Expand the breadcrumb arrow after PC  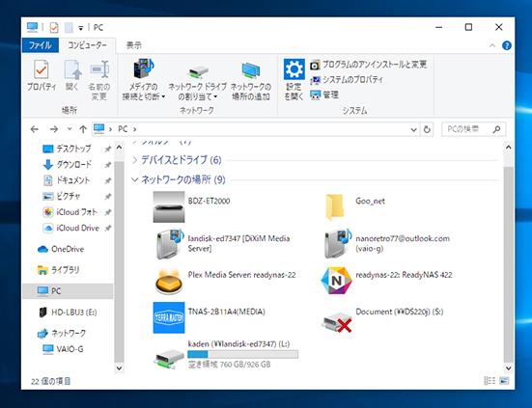point(135,129)
